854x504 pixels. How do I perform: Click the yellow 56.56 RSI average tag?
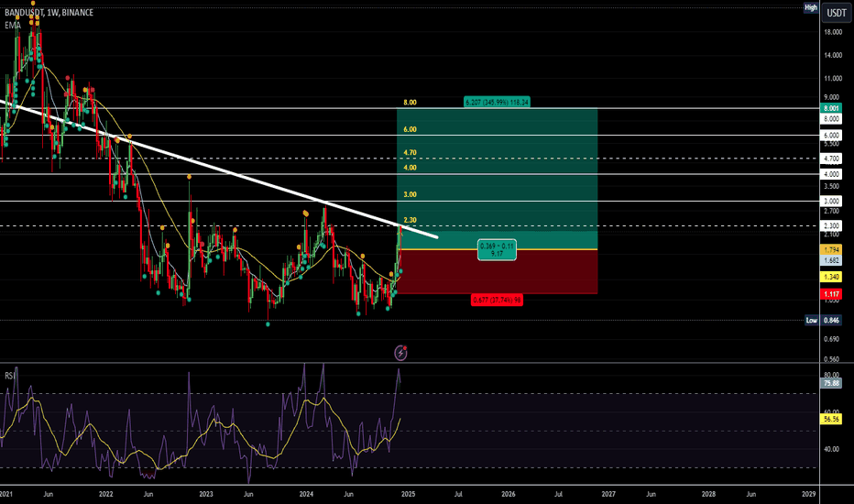[x=831, y=419]
